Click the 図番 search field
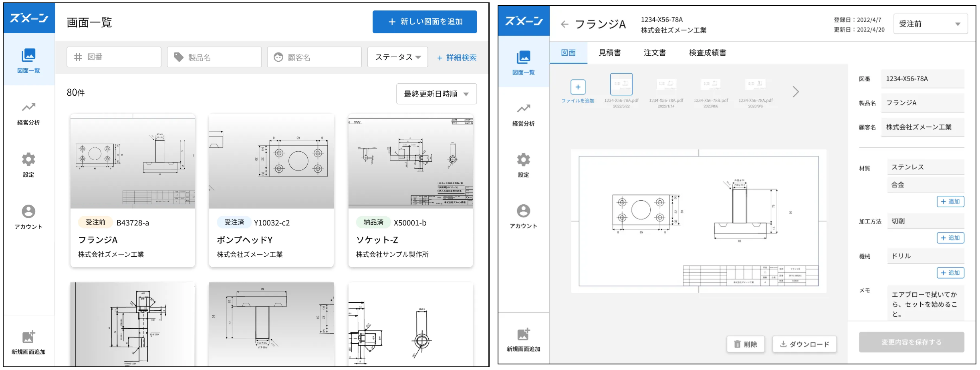 (114, 57)
